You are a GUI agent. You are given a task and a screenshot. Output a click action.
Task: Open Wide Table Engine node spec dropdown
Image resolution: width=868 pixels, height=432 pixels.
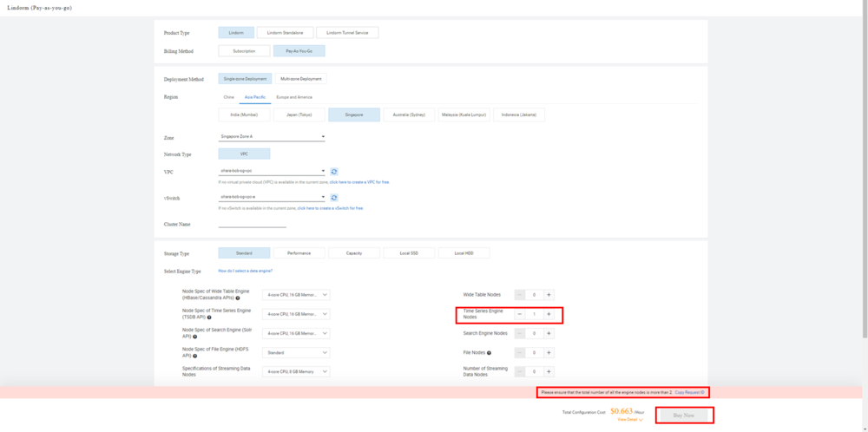coord(296,295)
